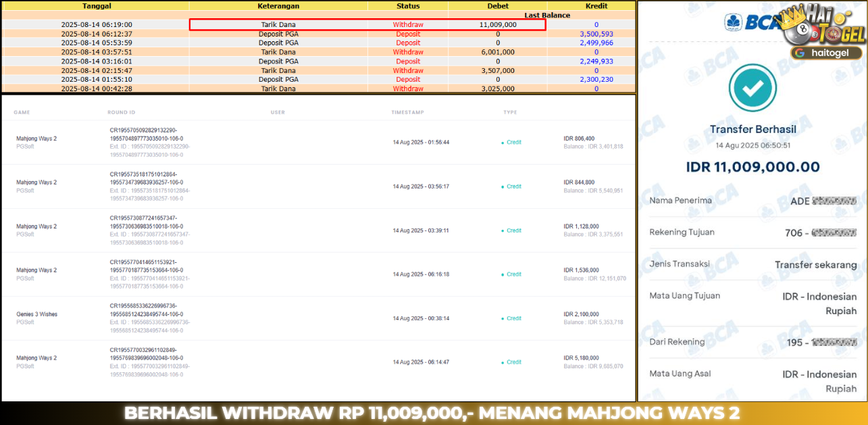
Task: Click the win amount IDR 5,180,000
Action: 581,358
